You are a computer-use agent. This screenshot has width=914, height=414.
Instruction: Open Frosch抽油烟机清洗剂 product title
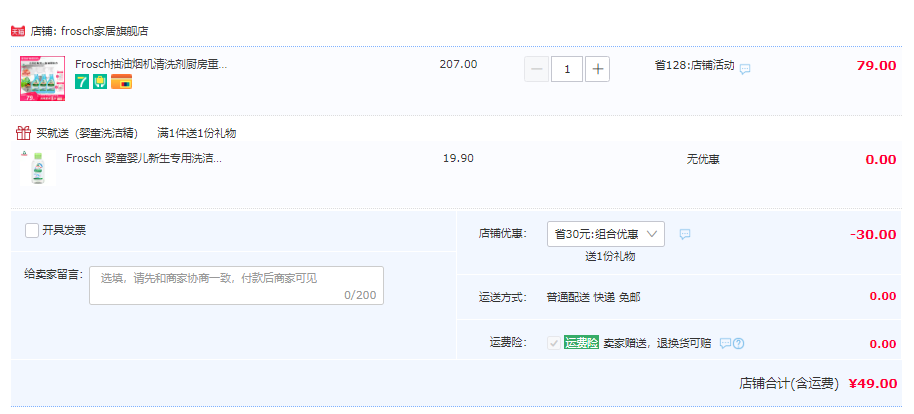point(151,65)
